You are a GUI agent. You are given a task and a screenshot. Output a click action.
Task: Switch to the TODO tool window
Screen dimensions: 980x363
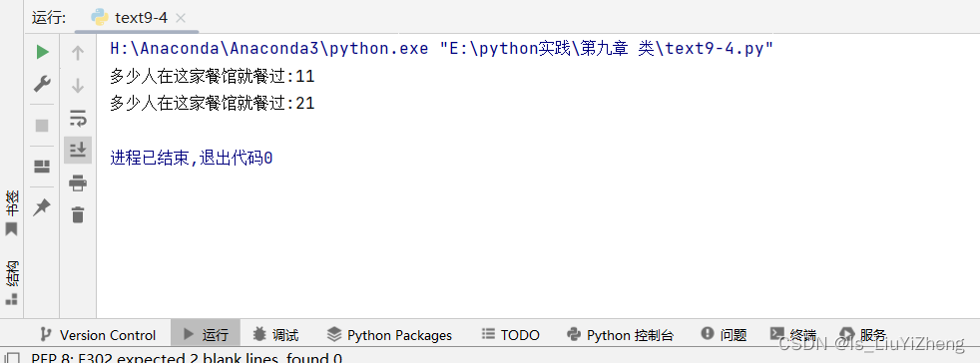coord(511,335)
